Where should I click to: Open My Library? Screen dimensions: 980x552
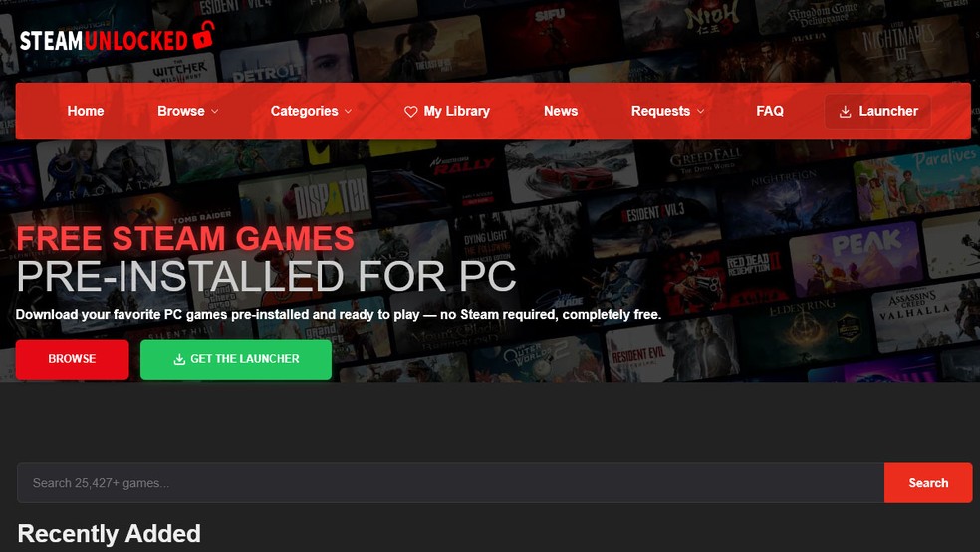(x=447, y=111)
